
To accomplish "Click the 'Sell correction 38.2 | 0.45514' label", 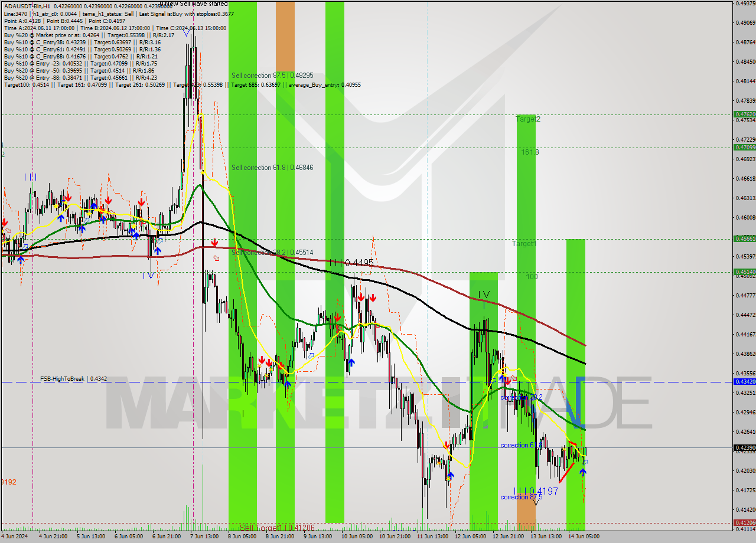I will point(272,252).
